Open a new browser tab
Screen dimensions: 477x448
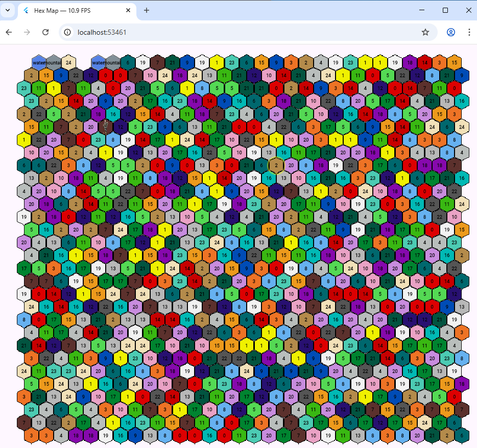pos(147,10)
